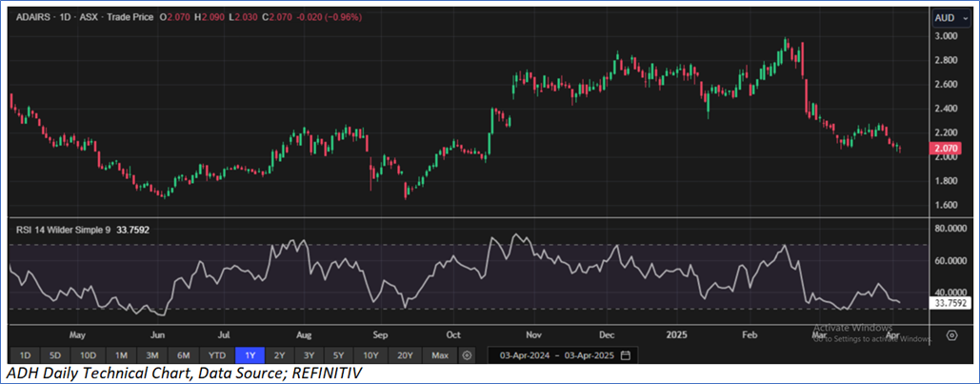Select the 6M time range

pos(183,355)
